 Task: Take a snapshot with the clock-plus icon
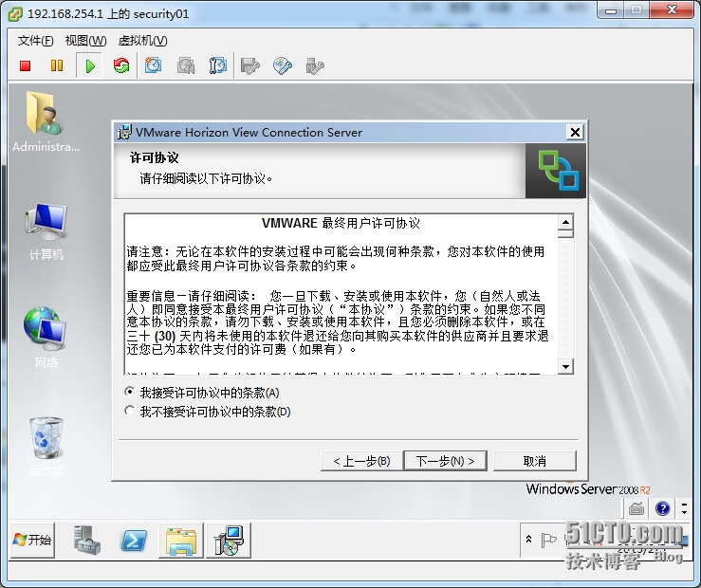(x=153, y=65)
